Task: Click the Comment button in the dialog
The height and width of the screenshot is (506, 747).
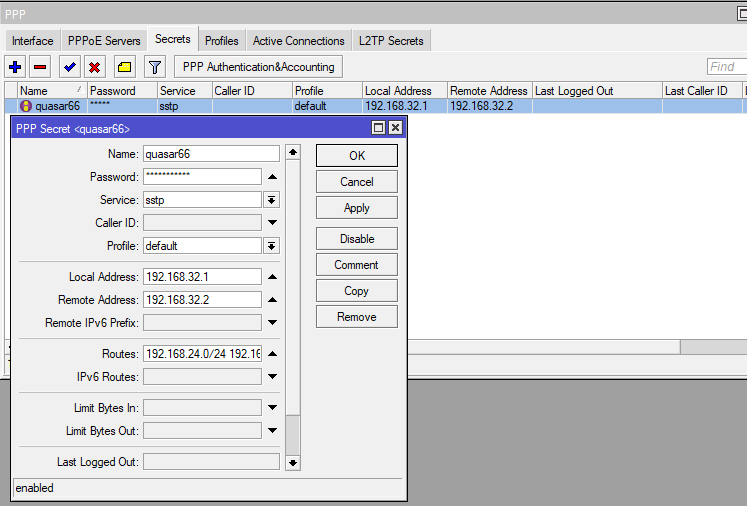Action: tap(357, 265)
